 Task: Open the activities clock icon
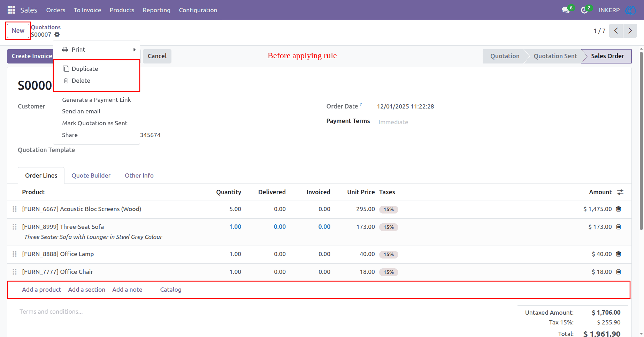point(584,10)
